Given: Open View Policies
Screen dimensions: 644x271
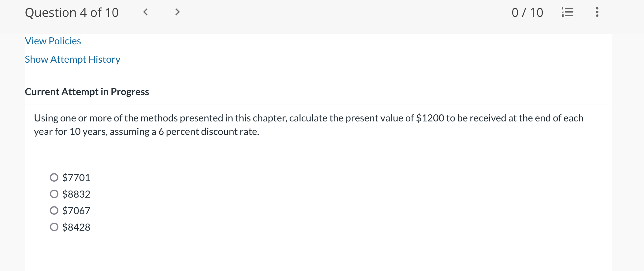Looking at the screenshot, I should pyautogui.click(x=53, y=41).
